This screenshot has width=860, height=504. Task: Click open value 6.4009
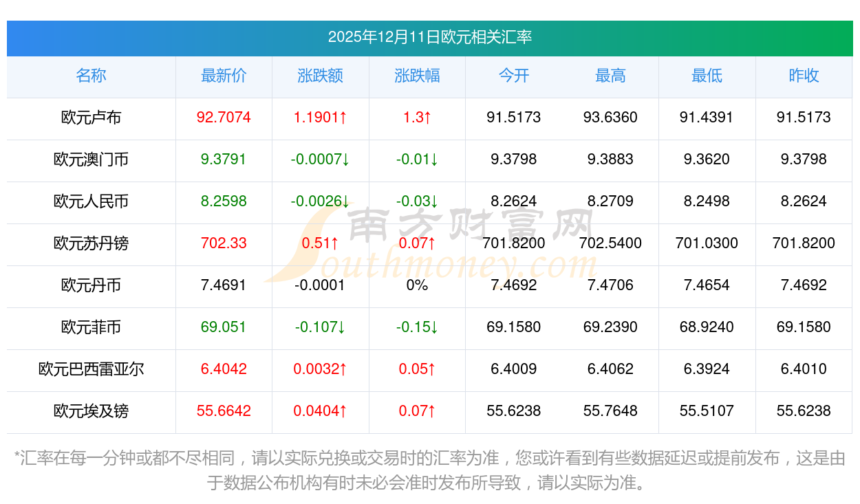[x=514, y=369]
